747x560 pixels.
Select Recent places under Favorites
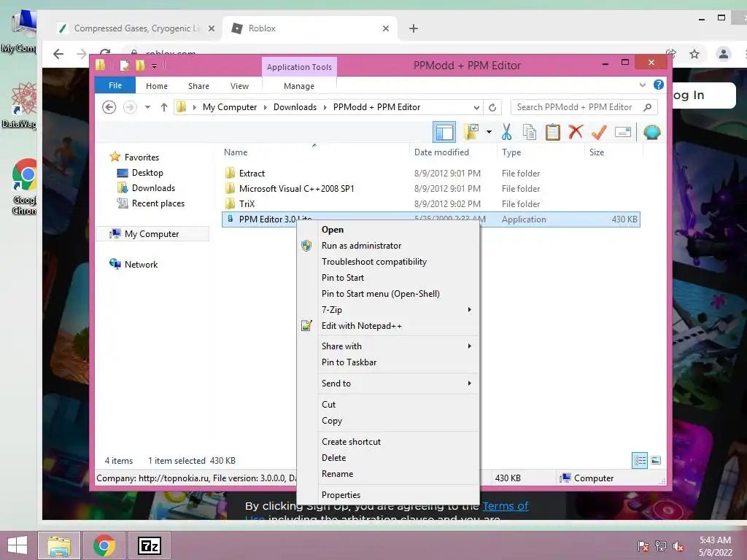tap(158, 203)
